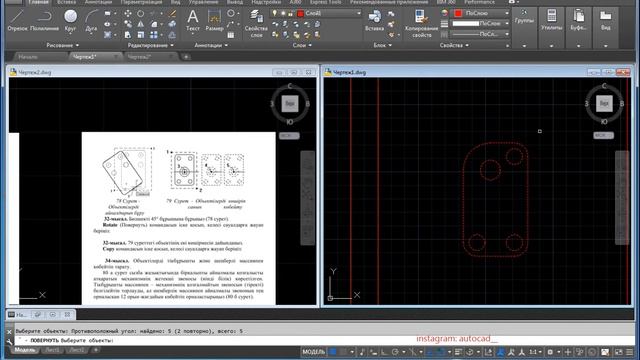Click the МСК label in Чертеж1 window
This screenshot has width=640, height=360.
click(x=603, y=136)
